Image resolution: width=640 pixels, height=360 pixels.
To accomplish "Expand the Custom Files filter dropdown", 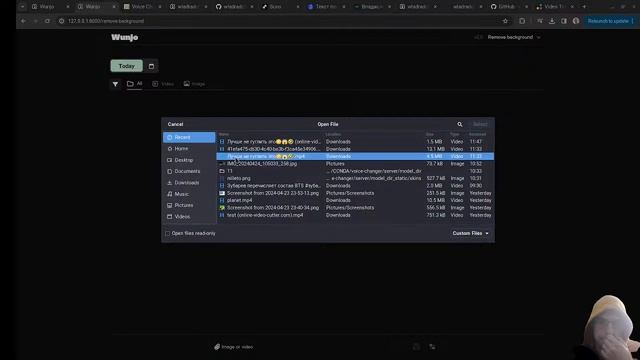I will [x=471, y=233].
